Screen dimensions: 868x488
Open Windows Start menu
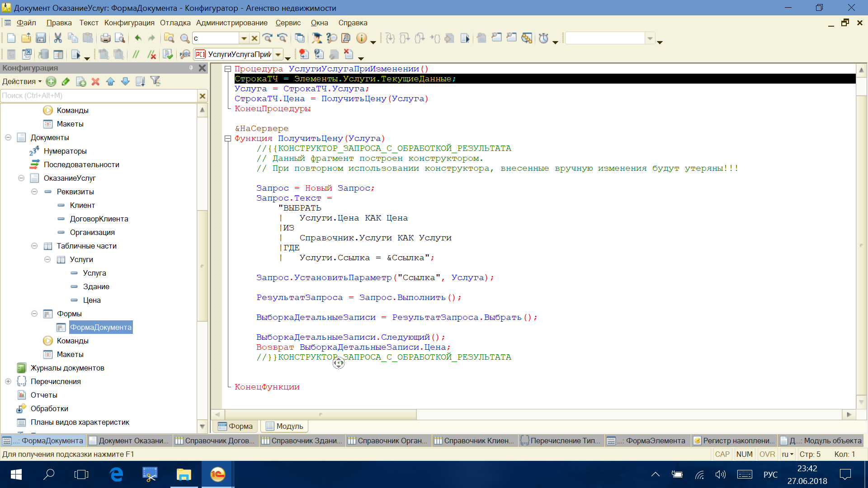(16, 474)
